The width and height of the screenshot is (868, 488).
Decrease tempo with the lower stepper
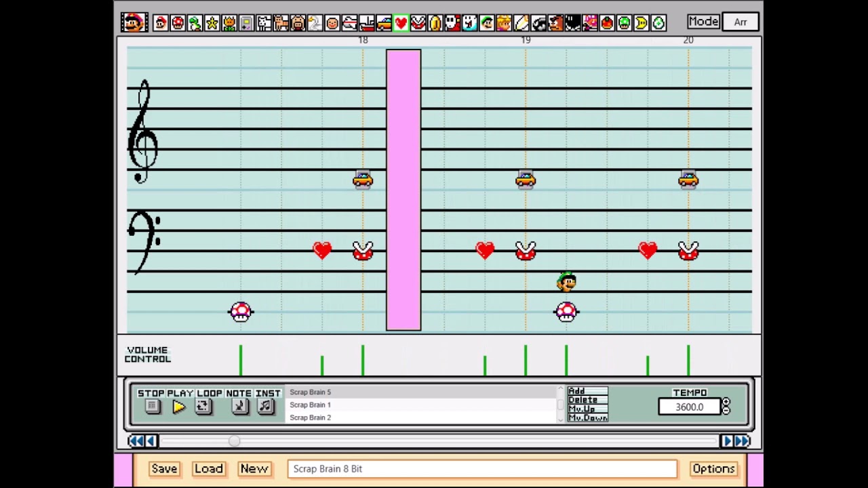(x=726, y=411)
